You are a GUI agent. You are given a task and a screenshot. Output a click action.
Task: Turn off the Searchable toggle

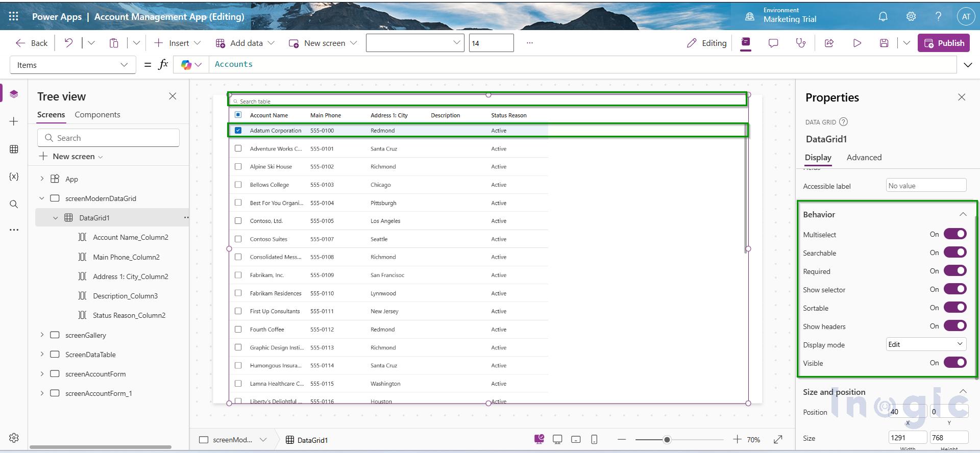tap(955, 253)
